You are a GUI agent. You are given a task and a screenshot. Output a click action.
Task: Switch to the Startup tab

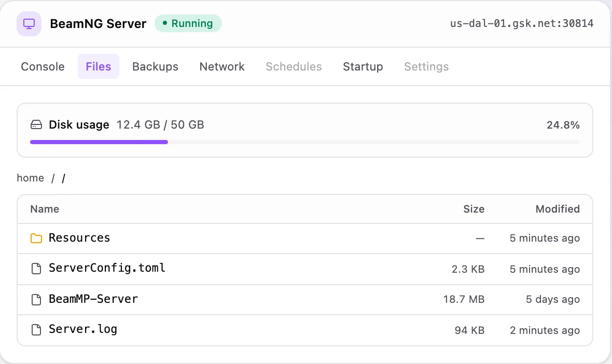click(x=363, y=67)
